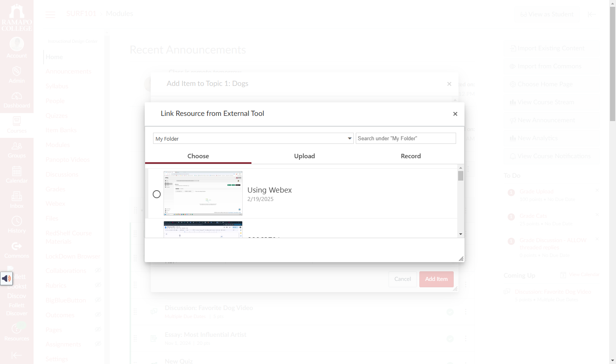Open LockDown Browser in course navigation

[x=73, y=257]
